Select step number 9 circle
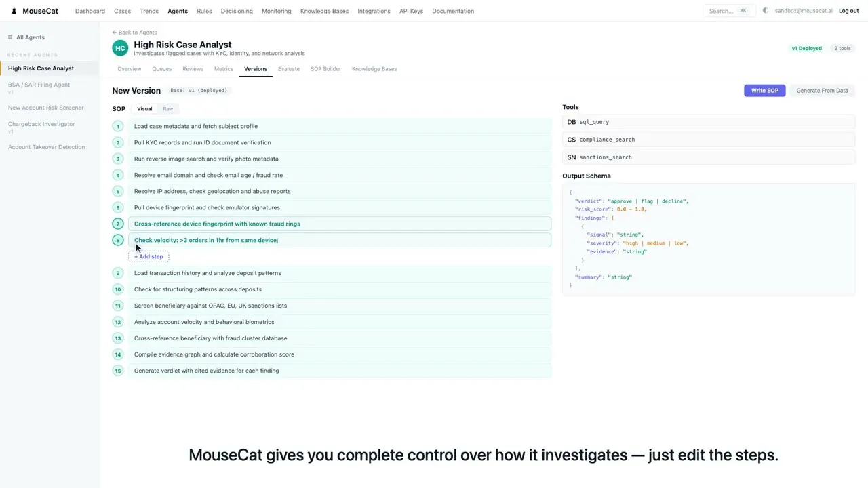 118,273
